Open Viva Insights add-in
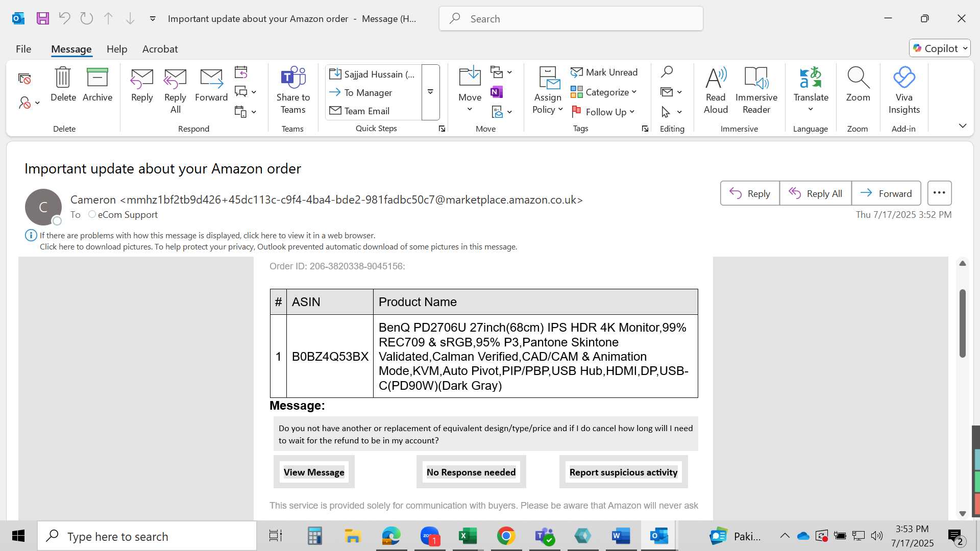Image resolution: width=980 pixels, height=551 pixels. (904, 91)
